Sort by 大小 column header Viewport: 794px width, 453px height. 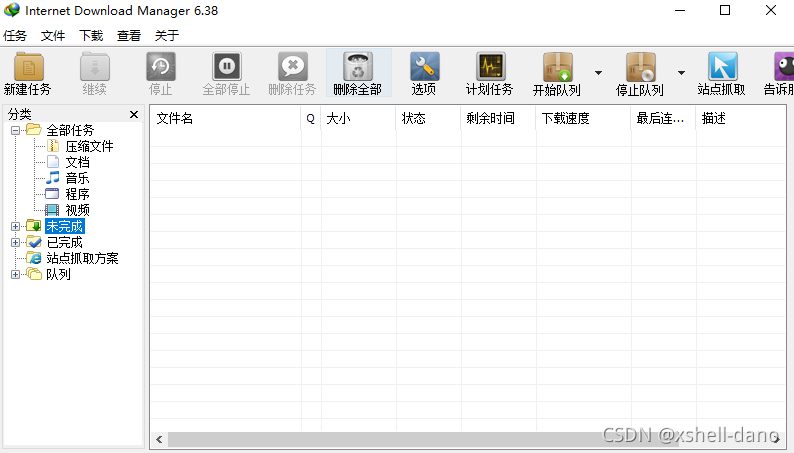tap(358, 118)
